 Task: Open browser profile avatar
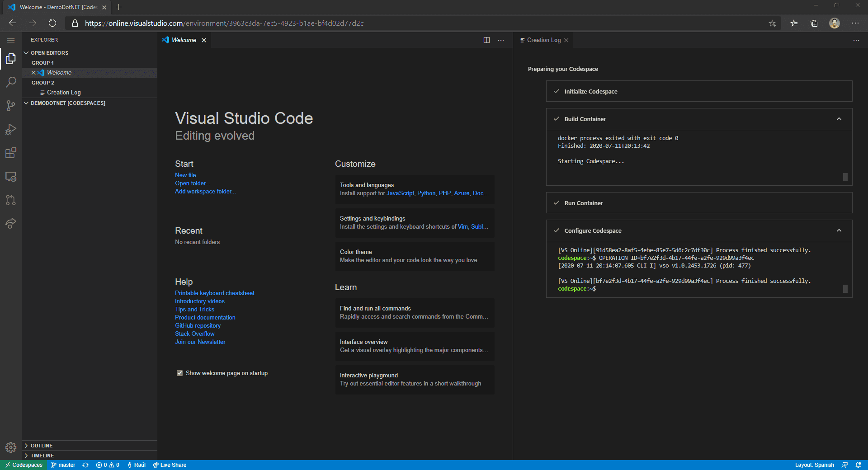(835, 23)
